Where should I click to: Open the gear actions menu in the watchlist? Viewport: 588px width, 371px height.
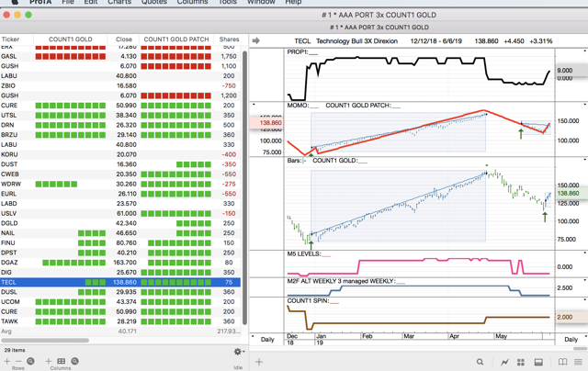click(239, 352)
